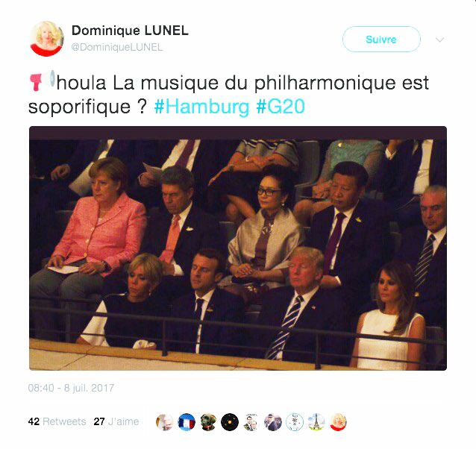This screenshot has height=449, width=476.
Task: Open the tweet options chevron menu
Action: pos(439,40)
